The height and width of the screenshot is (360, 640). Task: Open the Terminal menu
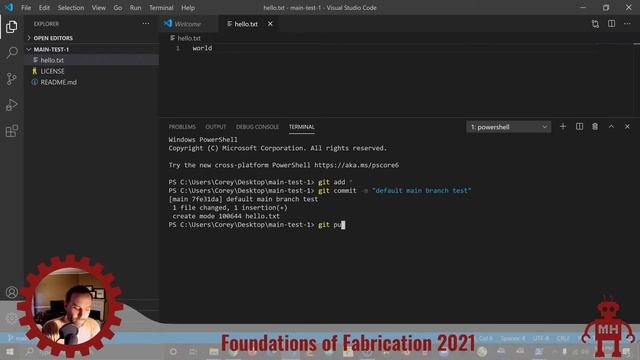click(x=161, y=8)
